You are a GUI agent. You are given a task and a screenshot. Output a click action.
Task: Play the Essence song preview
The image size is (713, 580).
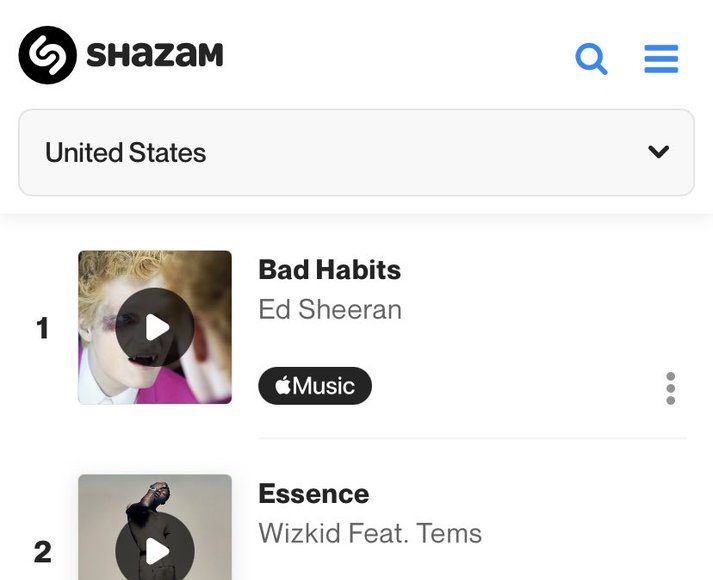click(x=155, y=550)
